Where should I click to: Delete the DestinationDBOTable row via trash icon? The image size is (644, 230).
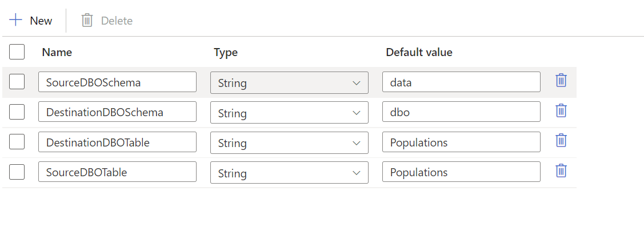tap(561, 140)
